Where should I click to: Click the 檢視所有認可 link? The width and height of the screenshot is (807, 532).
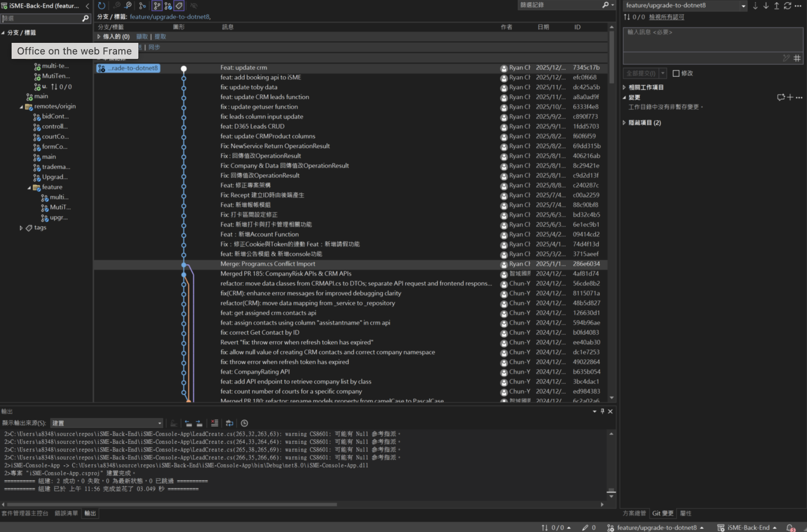(666, 17)
